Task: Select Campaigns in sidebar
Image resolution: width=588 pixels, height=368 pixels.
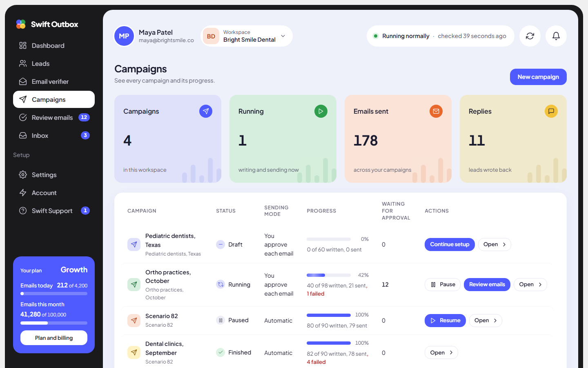Action: point(54,99)
